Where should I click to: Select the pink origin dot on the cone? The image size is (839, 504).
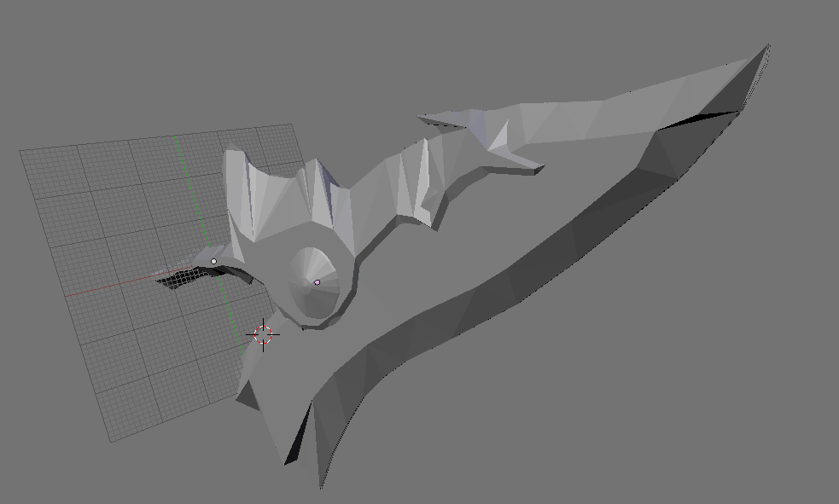click(x=318, y=282)
